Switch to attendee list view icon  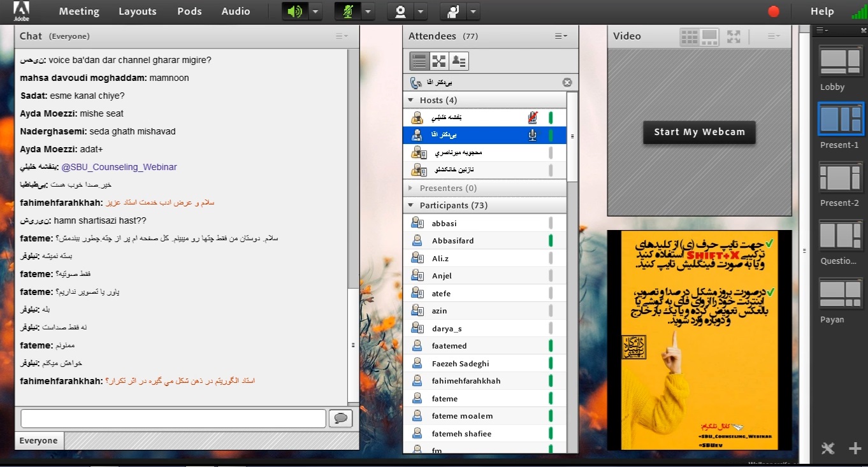point(419,61)
